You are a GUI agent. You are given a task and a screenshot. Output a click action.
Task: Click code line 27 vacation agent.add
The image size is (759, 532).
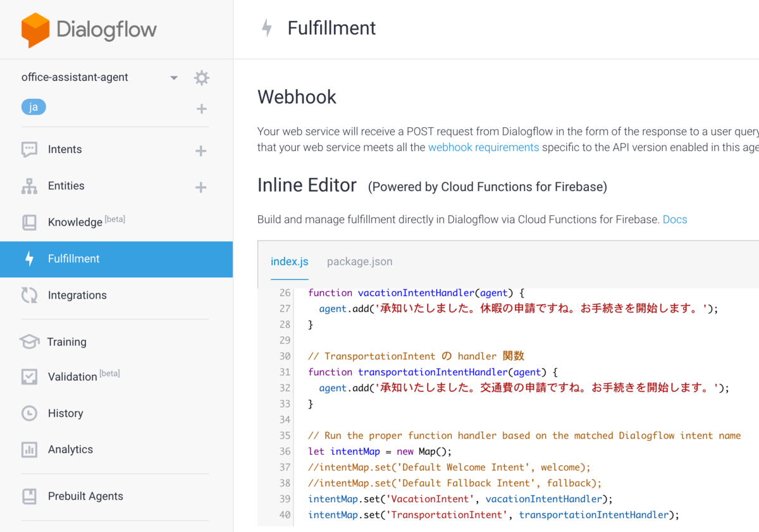(519, 309)
